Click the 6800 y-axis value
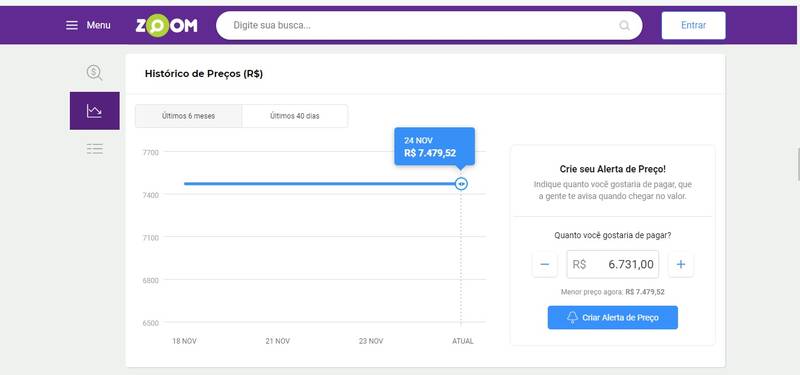The image size is (800, 375). coord(151,281)
